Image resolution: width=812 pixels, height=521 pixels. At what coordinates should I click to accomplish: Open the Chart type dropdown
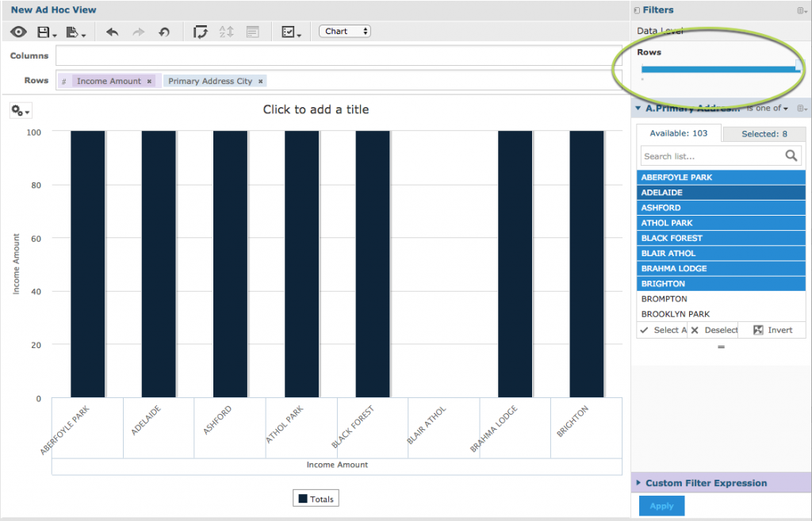[344, 31]
